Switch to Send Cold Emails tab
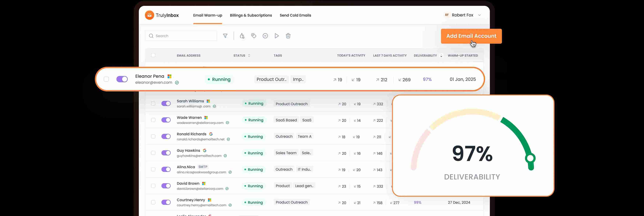Viewport: 644px width, 216px height. tap(295, 15)
